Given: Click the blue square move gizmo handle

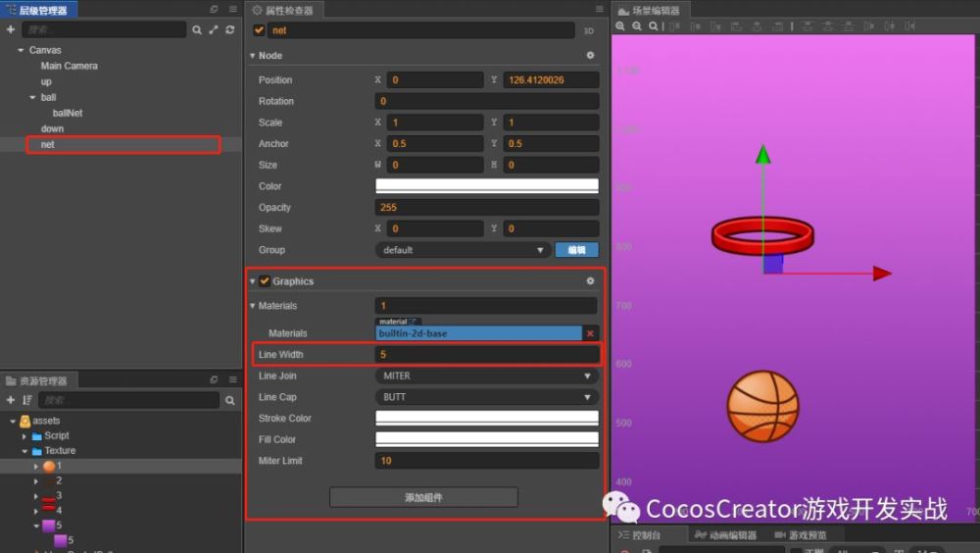Looking at the screenshot, I should [773, 264].
